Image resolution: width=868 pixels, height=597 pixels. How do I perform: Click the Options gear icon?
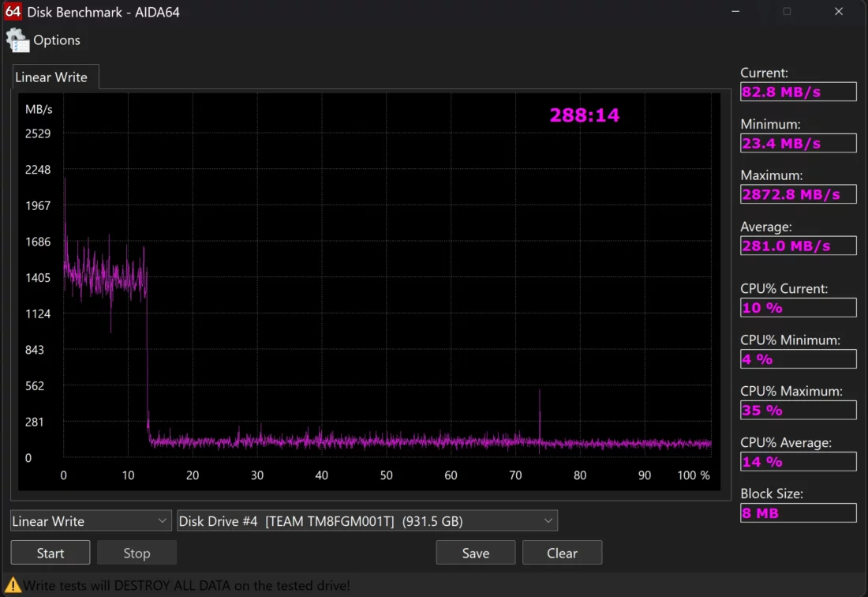[17, 40]
